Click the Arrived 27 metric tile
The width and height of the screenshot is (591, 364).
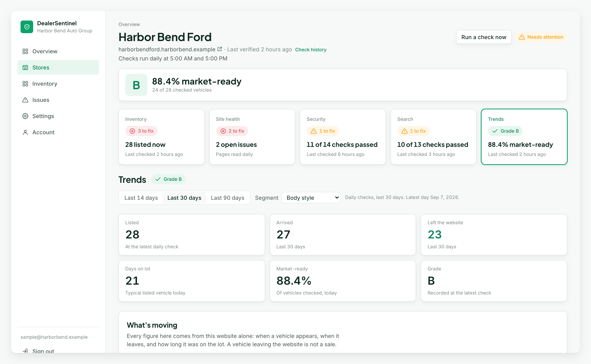(x=343, y=235)
